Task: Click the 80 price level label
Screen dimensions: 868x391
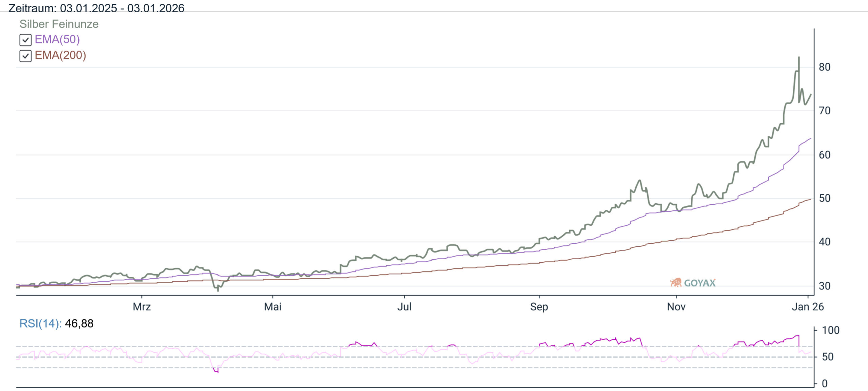Action: click(x=825, y=67)
